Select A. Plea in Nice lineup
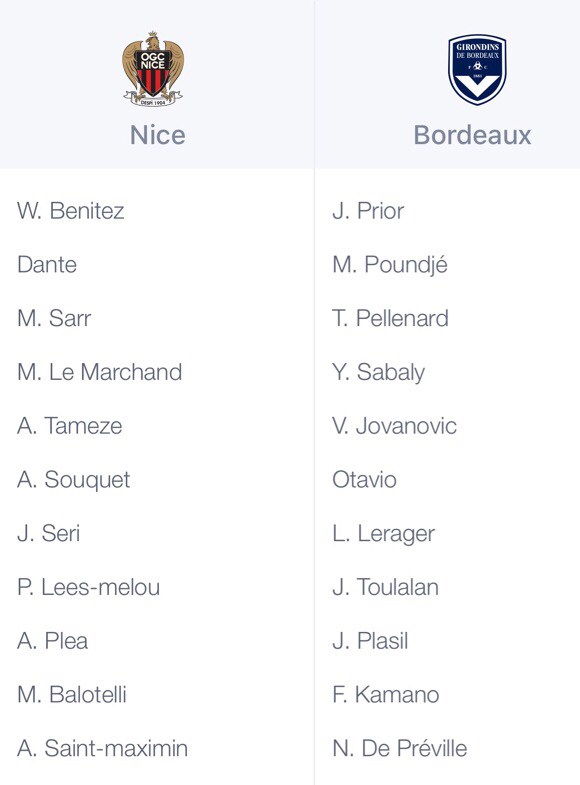Image resolution: width=580 pixels, height=785 pixels. tap(53, 641)
